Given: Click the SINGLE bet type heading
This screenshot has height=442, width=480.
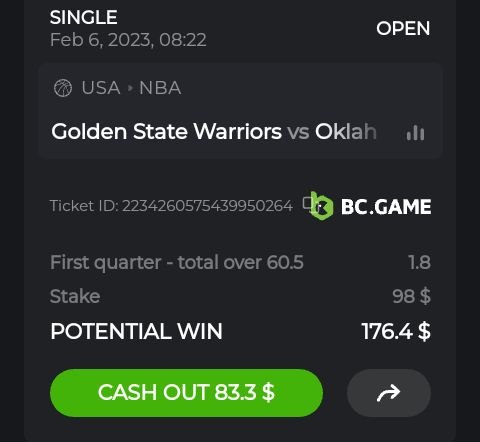Looking at the screenshot, I should coord(84,17).
